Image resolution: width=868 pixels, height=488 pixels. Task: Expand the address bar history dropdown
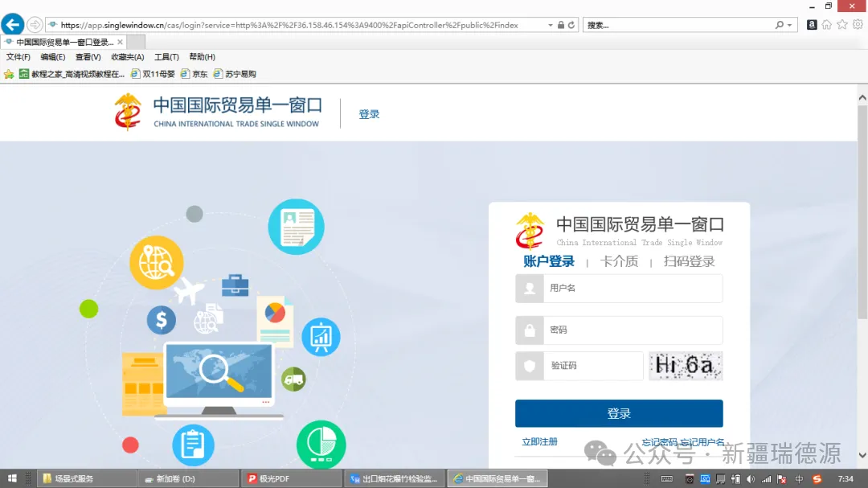(551, 25)
